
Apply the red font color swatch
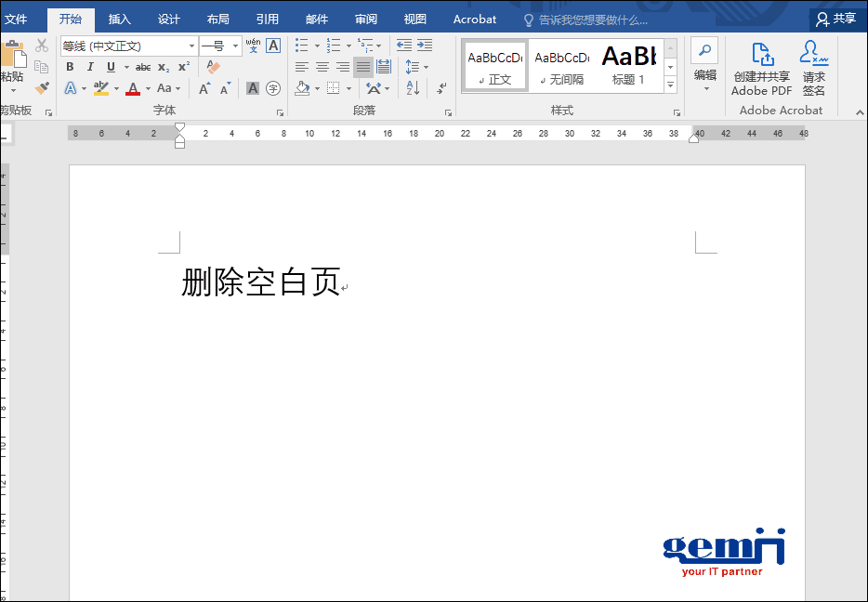(133, 88)
